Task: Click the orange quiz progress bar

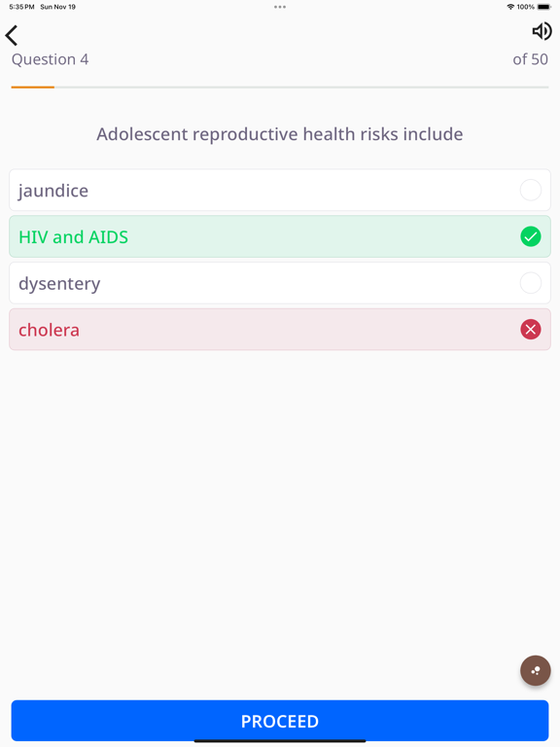Action: click(33, 88)
